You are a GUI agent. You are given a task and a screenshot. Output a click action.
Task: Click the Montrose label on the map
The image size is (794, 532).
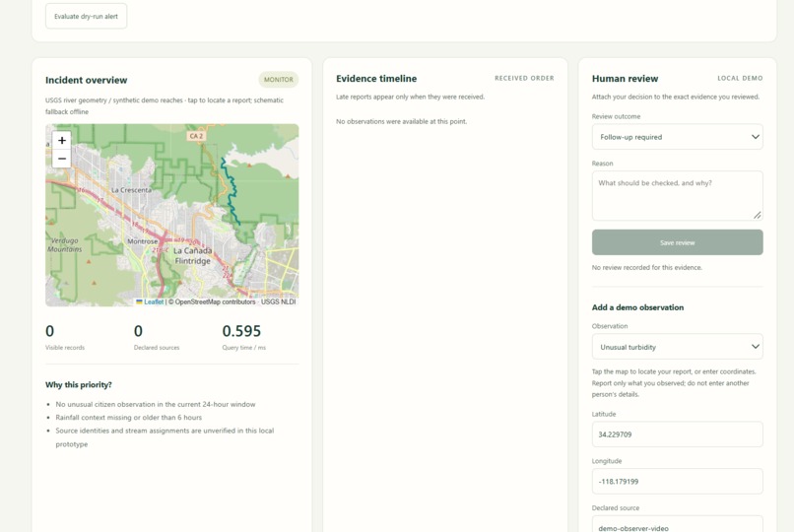pos(142,241)
